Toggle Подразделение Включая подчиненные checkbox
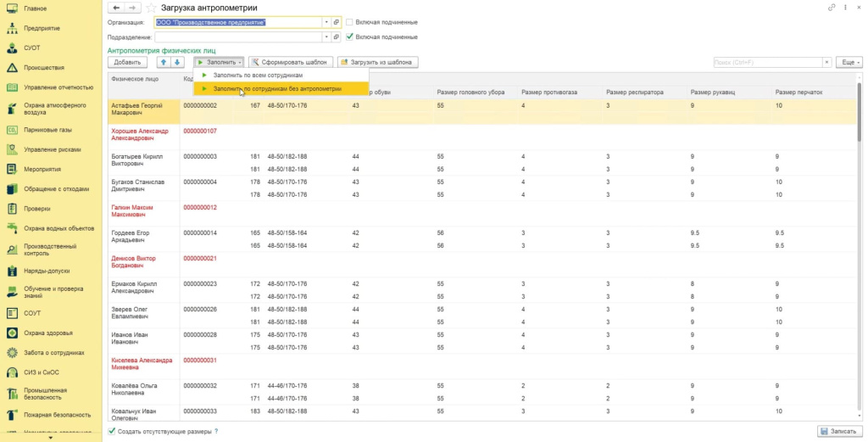This screenshot has width=868, height=442. click(x=349, y=36)
